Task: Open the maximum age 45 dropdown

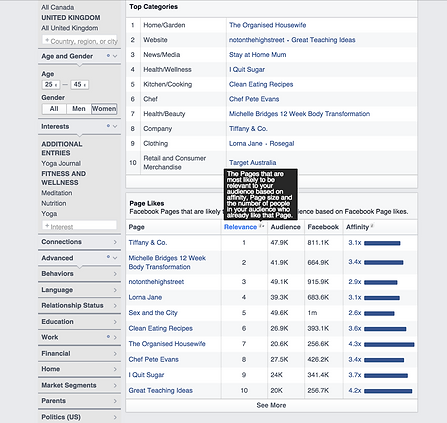Action: click(79, 85)
